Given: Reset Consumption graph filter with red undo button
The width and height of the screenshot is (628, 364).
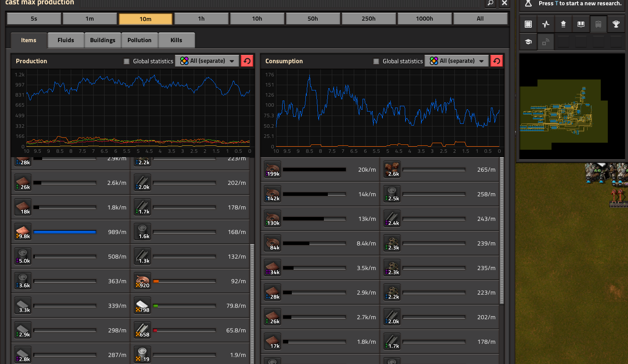Looking at the screenshot, I should (x=497, y=61).
